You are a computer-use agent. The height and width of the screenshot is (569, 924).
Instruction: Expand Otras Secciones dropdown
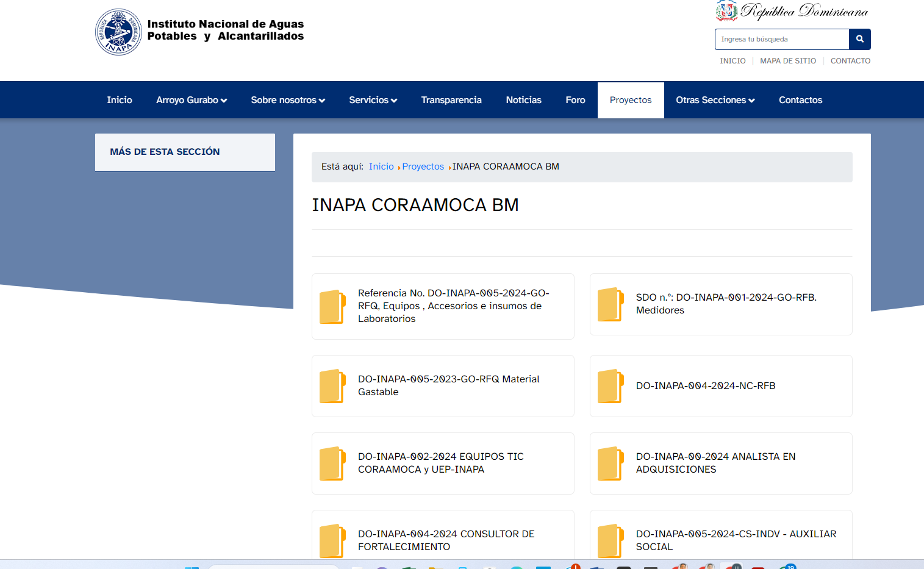tap(715, 100)
